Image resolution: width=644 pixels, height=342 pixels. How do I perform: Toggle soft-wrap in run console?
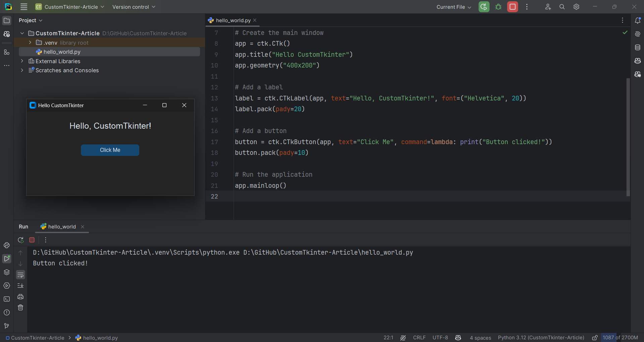pyautogui.click(x=20, y=275)
